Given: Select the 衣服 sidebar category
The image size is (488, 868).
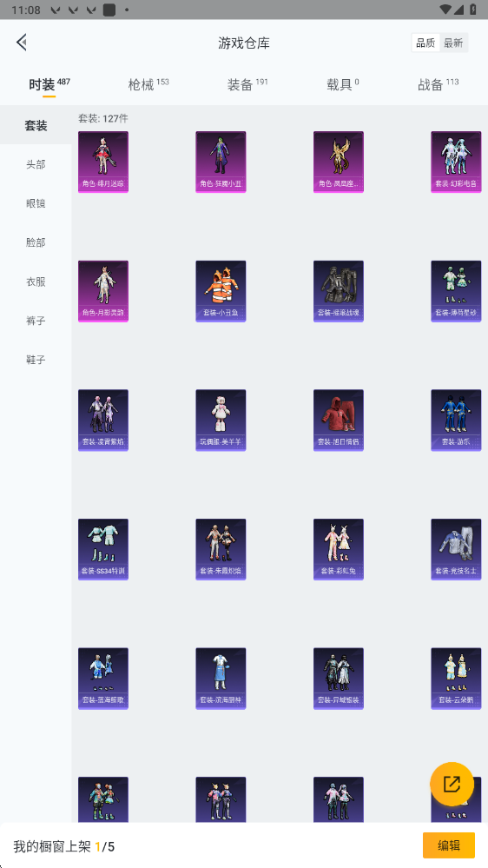Looking at the screenshot, I should coord(36,282).
